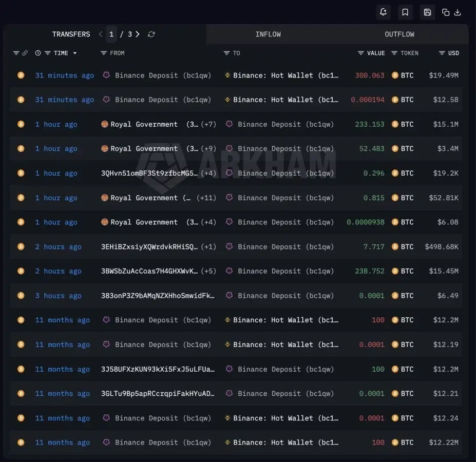Open the TOKEN column filter
The image size is (476, 462).
[x=394, y=53]
